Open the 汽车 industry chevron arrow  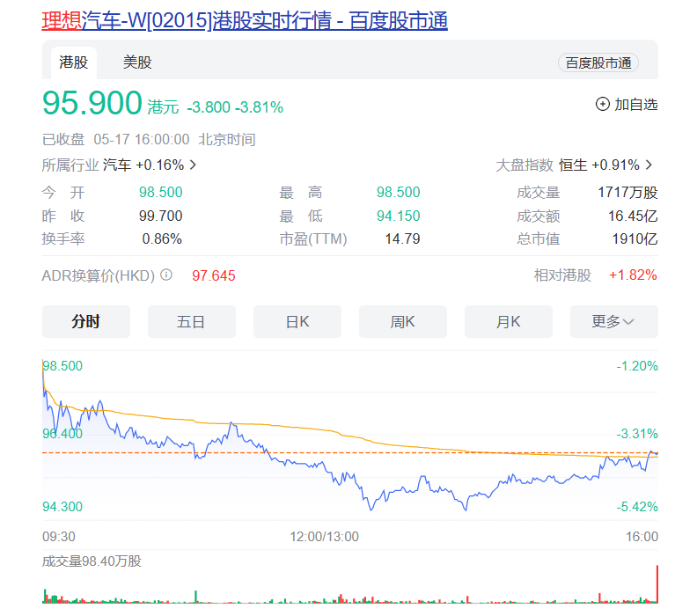tap(193, 165)
